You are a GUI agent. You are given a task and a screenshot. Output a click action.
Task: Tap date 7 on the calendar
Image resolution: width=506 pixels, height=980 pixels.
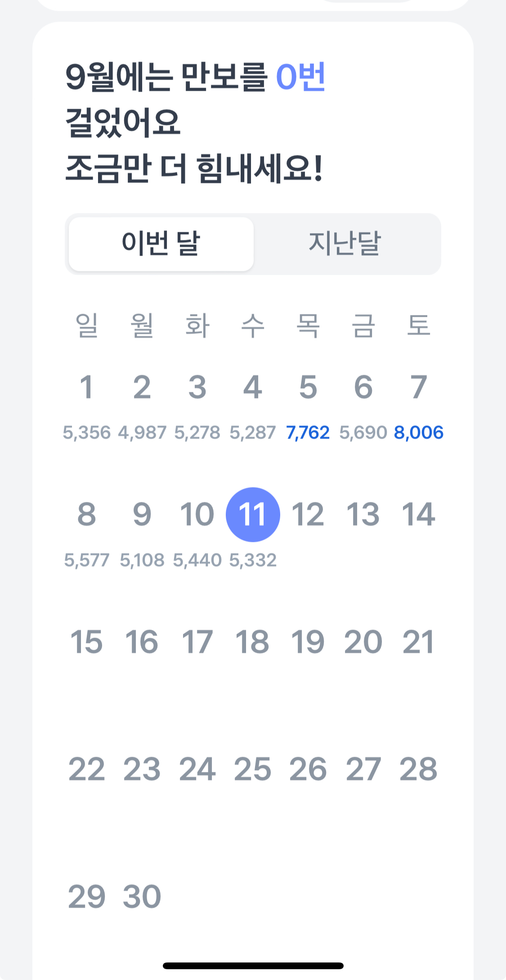(x=418, y=387)
